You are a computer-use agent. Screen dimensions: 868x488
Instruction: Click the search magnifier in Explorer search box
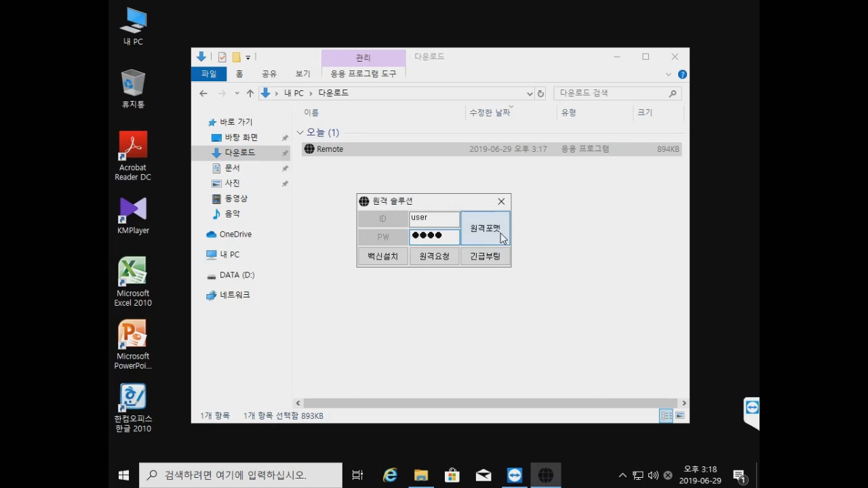673,94
